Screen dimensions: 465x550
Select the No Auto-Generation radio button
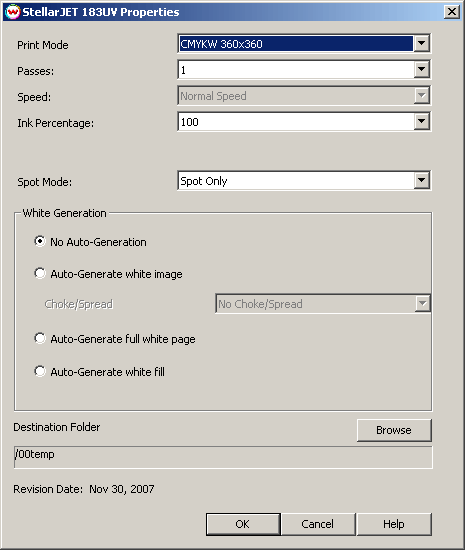point(40,241)
